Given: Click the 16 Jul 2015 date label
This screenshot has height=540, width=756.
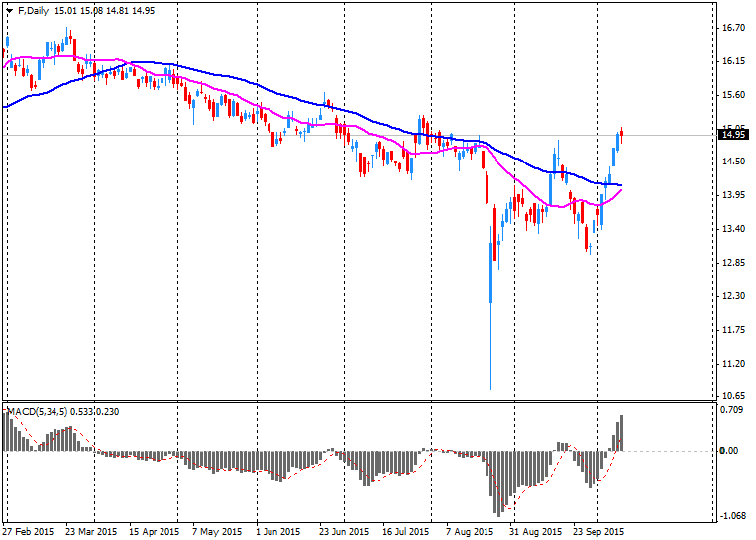Looking at the screenshot, I should (406, 532).
